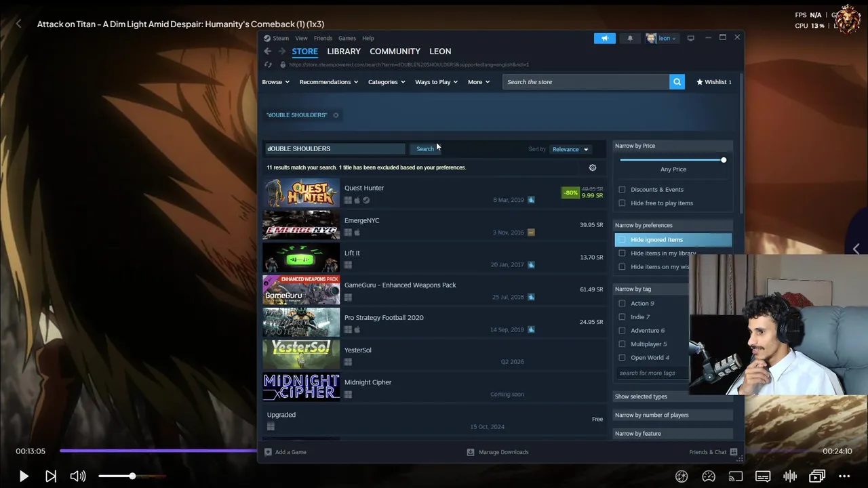Expand the More dropdown

tap(479, 82)
